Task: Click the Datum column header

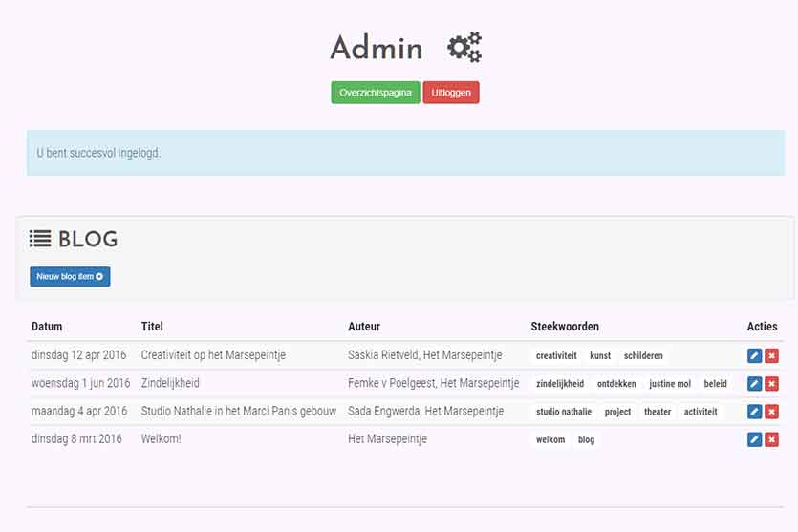Action: [x=47, y=327]
